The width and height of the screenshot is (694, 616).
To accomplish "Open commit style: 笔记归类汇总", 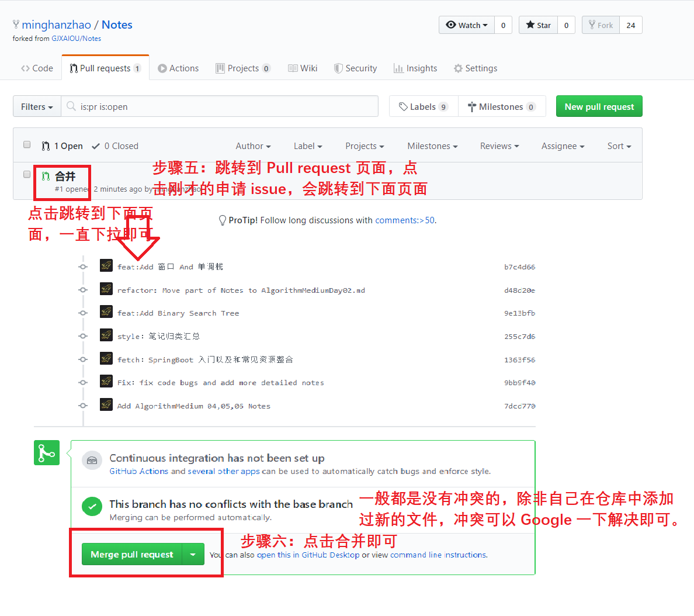I will [158, 337].
